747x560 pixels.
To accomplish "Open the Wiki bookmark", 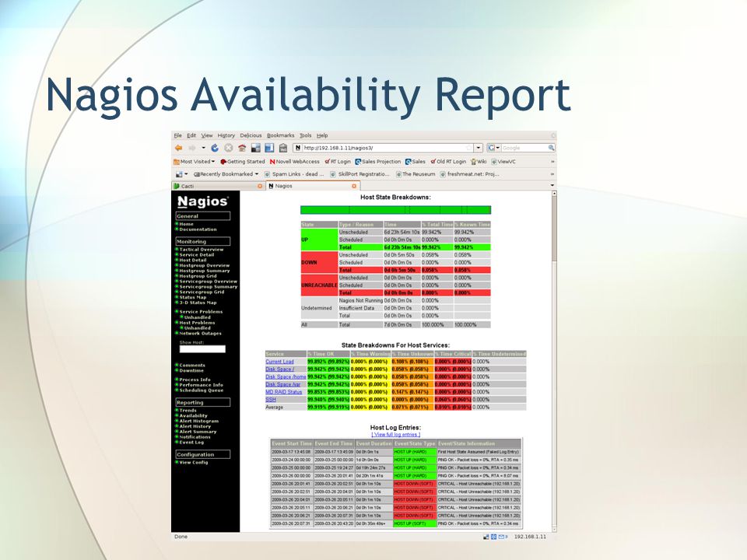I will (479, 162).
